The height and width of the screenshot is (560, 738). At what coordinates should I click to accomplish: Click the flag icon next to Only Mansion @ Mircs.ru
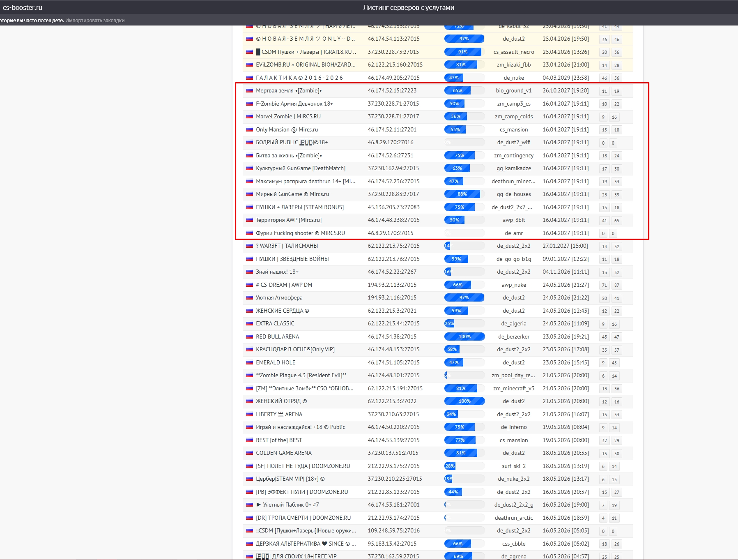(x=249, y=129)
